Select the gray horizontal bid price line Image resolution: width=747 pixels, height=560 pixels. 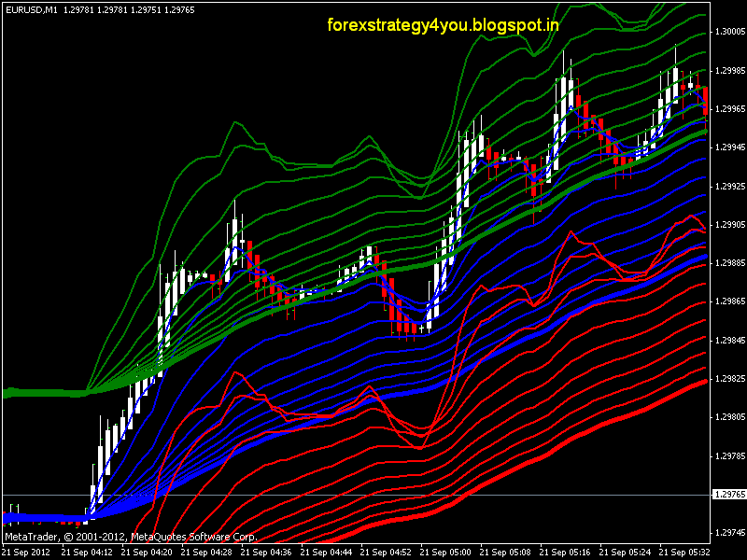[x=373, y=494]
